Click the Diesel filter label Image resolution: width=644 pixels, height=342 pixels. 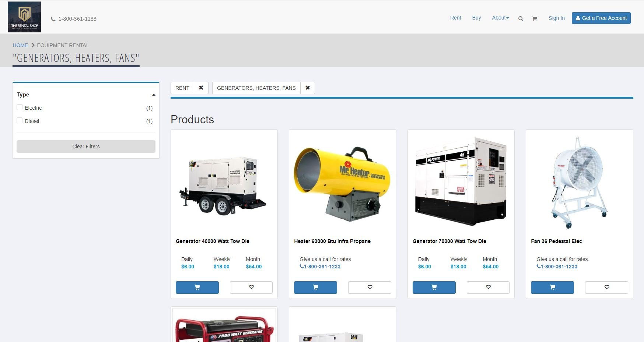(32, 121)
